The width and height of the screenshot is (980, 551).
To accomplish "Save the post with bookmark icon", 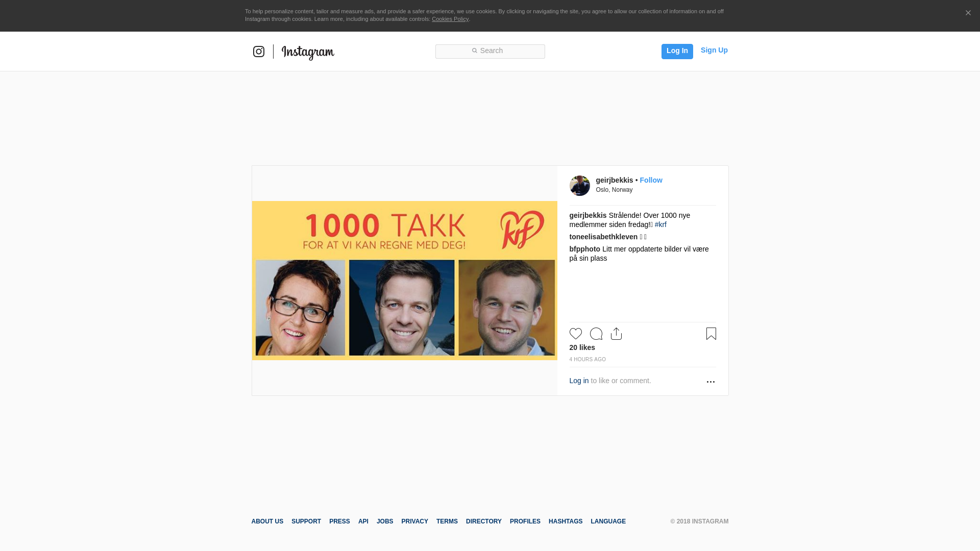I will tap(711, 334).
